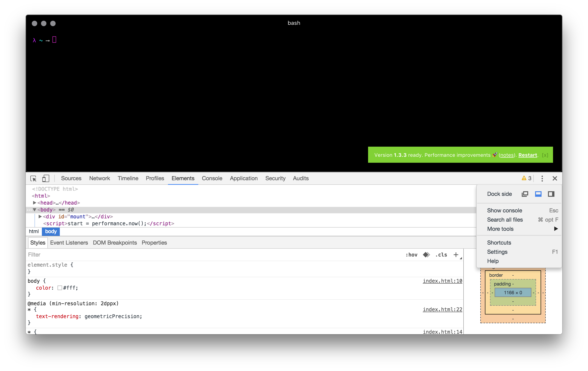Dock DevTools to the right side
The width and height of the screenshot is (588, 371).
click(x=551, y=194)
